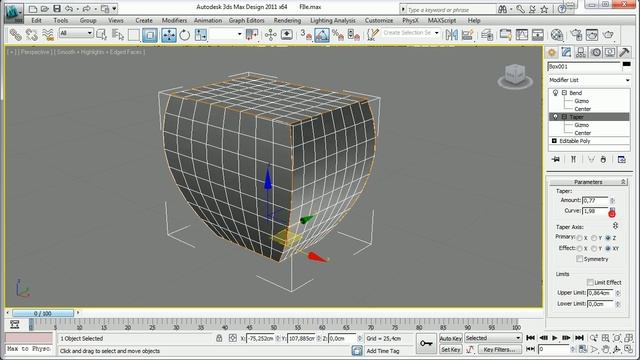Click the Taper Amount field
This screenshot has height=360, width=640.
coord(596,200)
